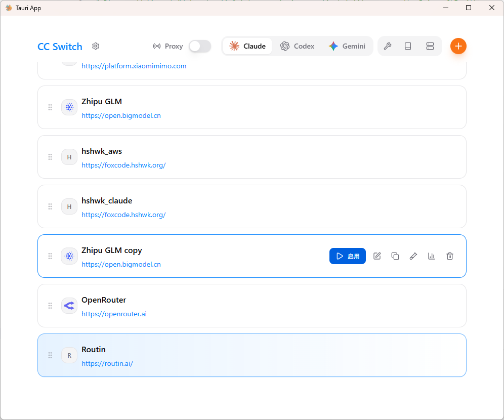Image resolution: width=504 pixels, height=420 pixels.
Task: Open hshwk_claude foxcode.hshwk.org link
Action: pyautogui.click(x=123, y=215)
